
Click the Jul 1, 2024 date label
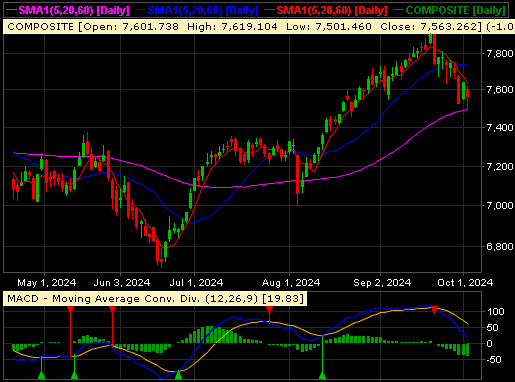coord(196,283)
